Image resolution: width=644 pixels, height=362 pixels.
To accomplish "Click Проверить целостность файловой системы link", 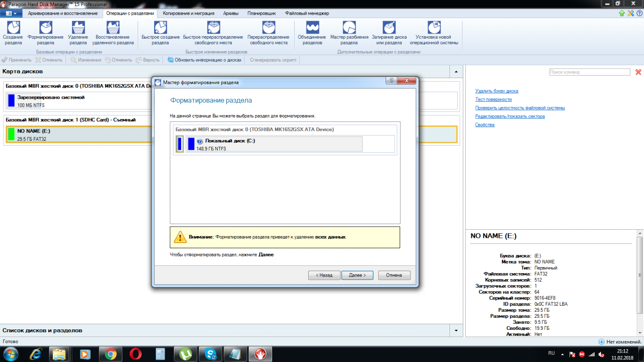I will pyautogui.click(x=520, y=108).
